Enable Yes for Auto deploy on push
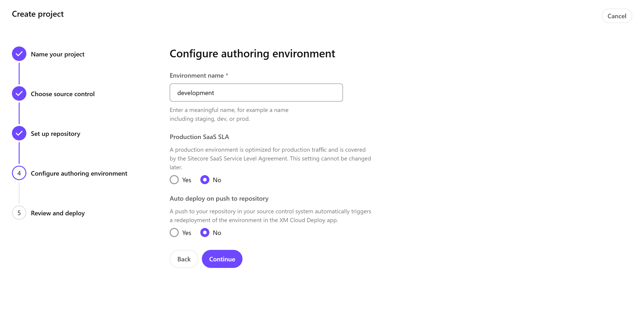This screenshot has width=644, height=316. coord(174,233)
